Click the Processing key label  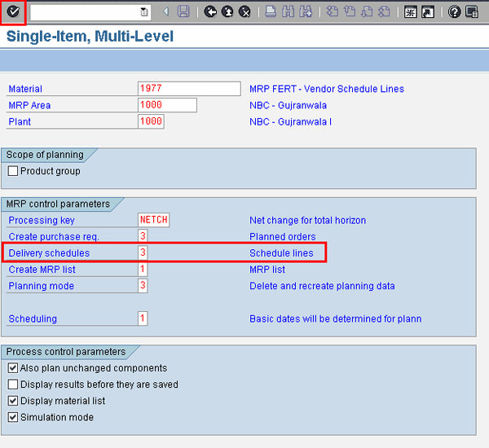click(x=42, y=221)
